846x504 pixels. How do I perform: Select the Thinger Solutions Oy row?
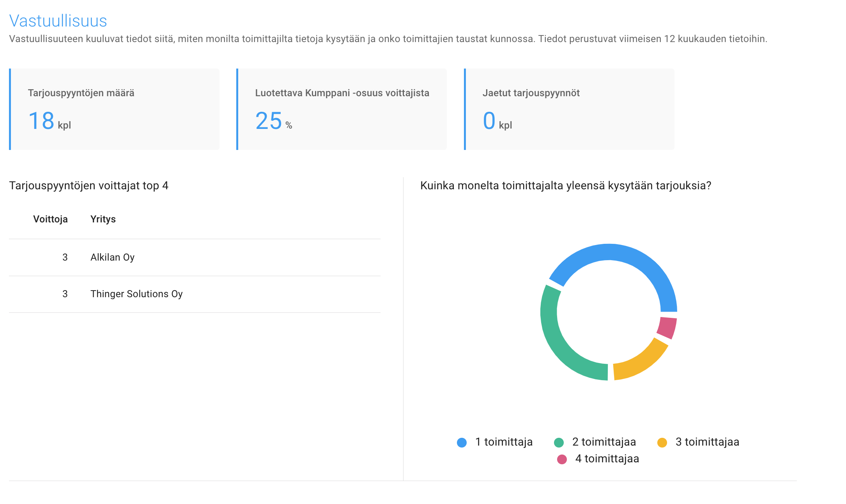point(195,294)
